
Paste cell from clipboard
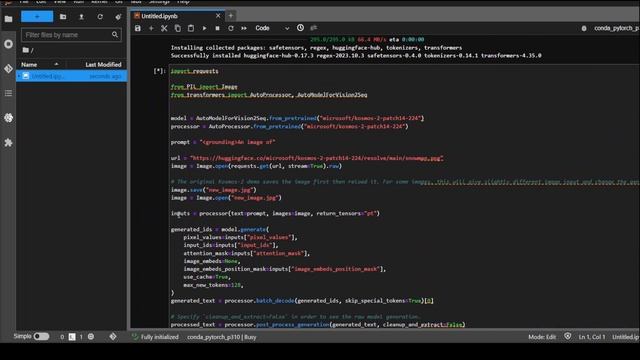click(x=191, y=28)
